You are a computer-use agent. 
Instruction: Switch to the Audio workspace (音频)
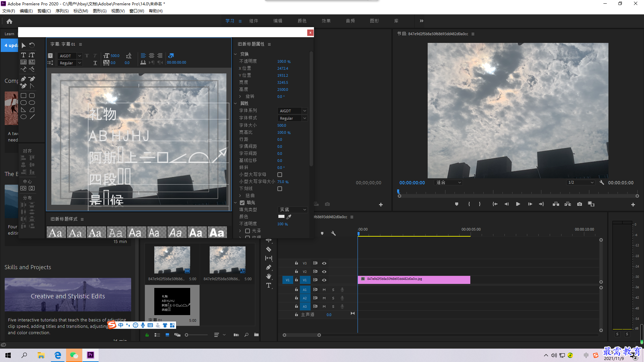[350, 21]
